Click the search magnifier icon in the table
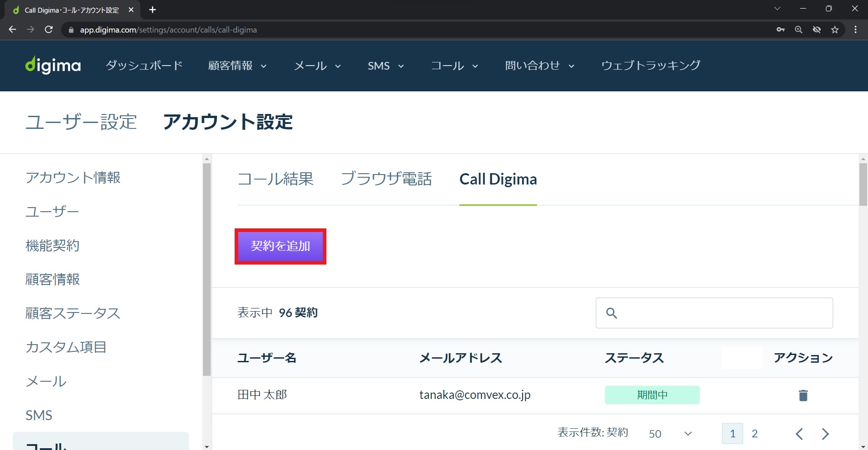The height and width of the screenshot is (450, 868). (x=612, y=313)
